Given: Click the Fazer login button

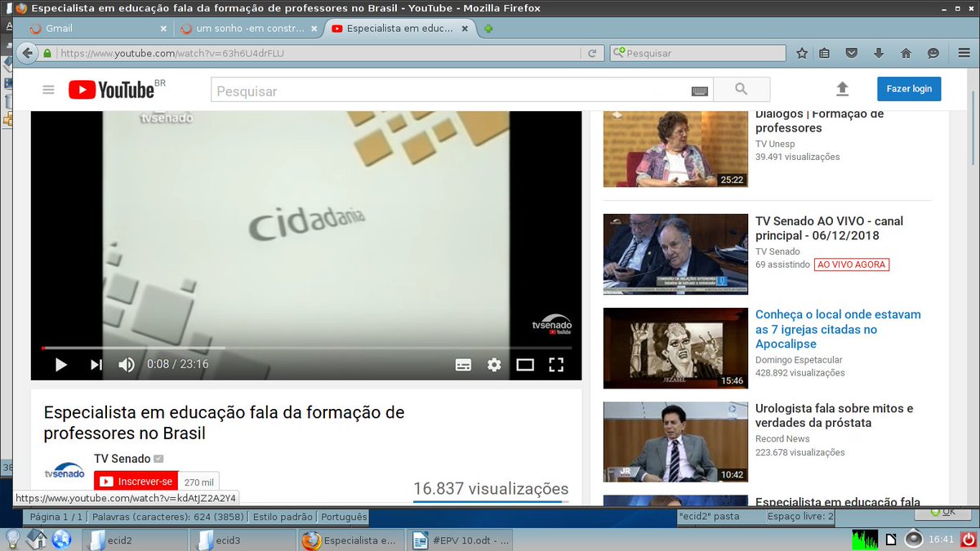Looking at the screenshot, I should pyautogui.click(x=909, y=89).
